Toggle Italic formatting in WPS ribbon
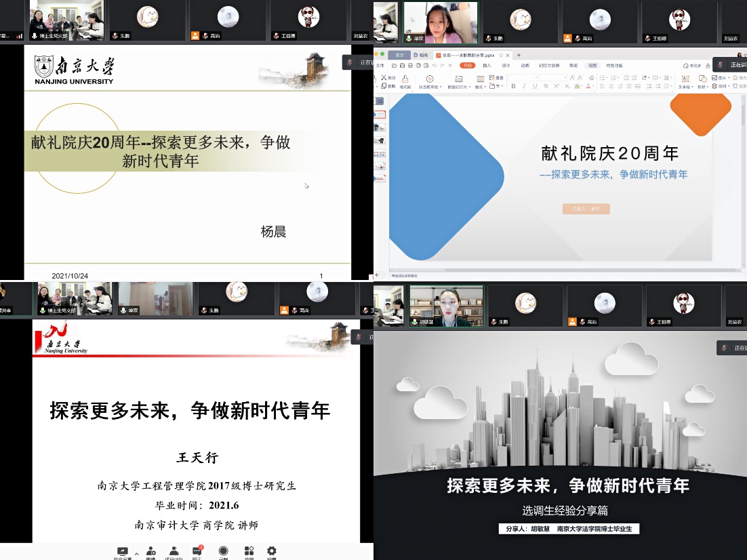 click(x=524, y=87)
